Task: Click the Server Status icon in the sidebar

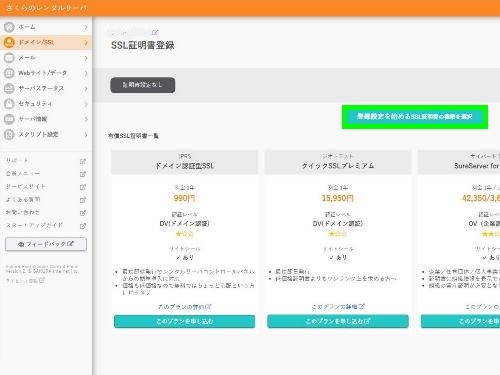Action: coord(9,88)
